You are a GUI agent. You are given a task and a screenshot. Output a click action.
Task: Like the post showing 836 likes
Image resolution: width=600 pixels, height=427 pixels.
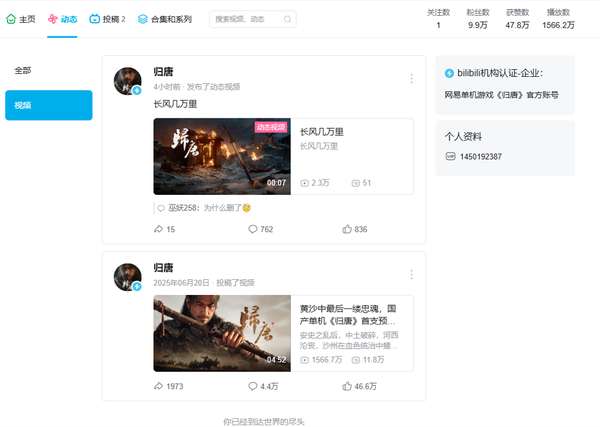(355, 229)
